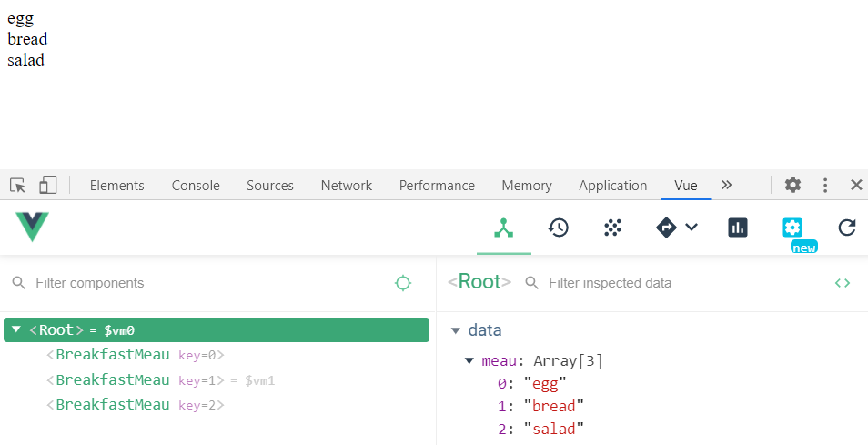This screenshot has height=445, width=868.
Task: Open the Vue routing diamond icon
Action: (667, 228)
